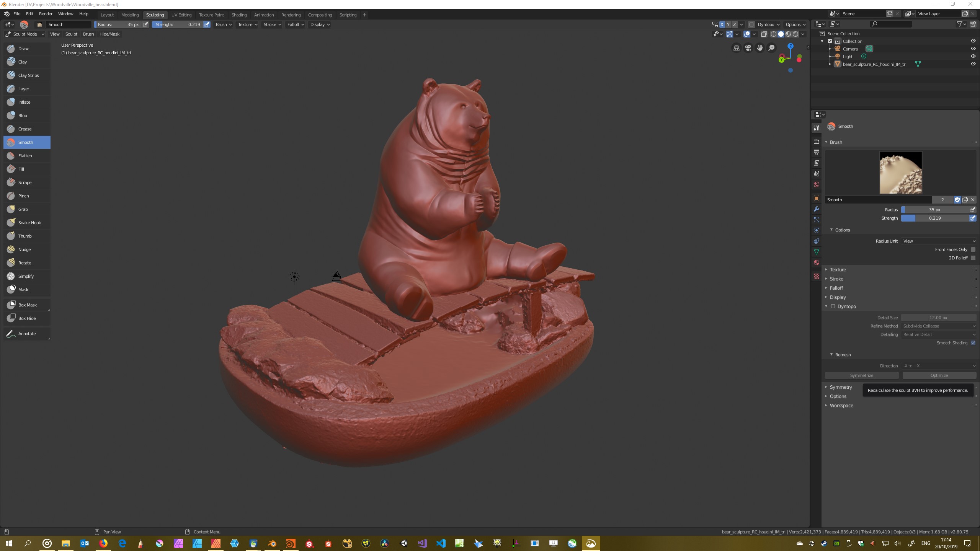The image size is (980, 551).
Task: Click the Annotate tool icon
Action: 11,334
